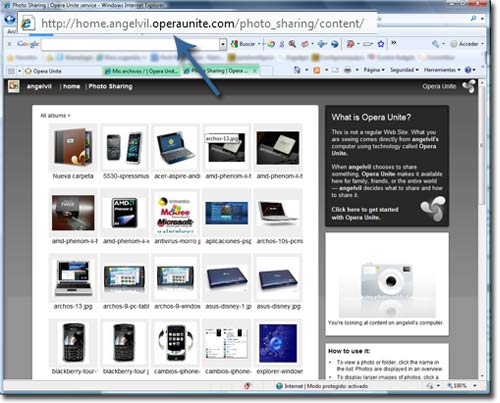
Task: Click the colorful circular icon after Buscar
Action: tap(271, 44)
